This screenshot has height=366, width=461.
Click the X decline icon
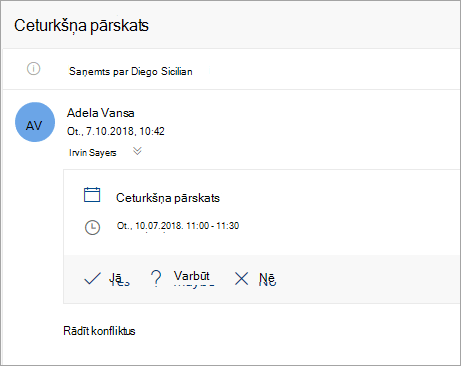click(241, 278)
